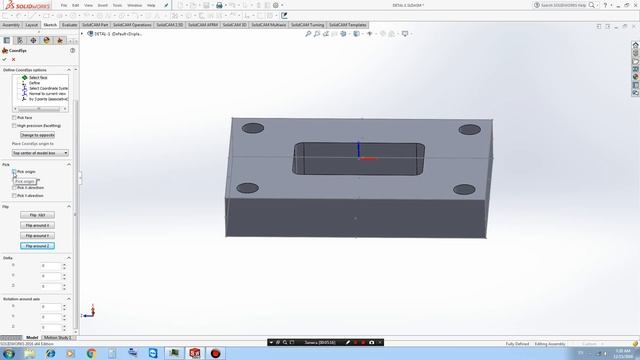Expand the DETAL-1 flyout tree arrow
640x360 pixels.
click(x=82, y=34)
